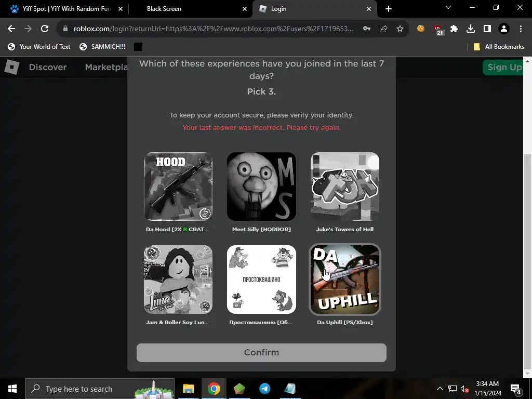Open the Windows Start menu
The image size is (532, 399).
(x=12, y=389)
